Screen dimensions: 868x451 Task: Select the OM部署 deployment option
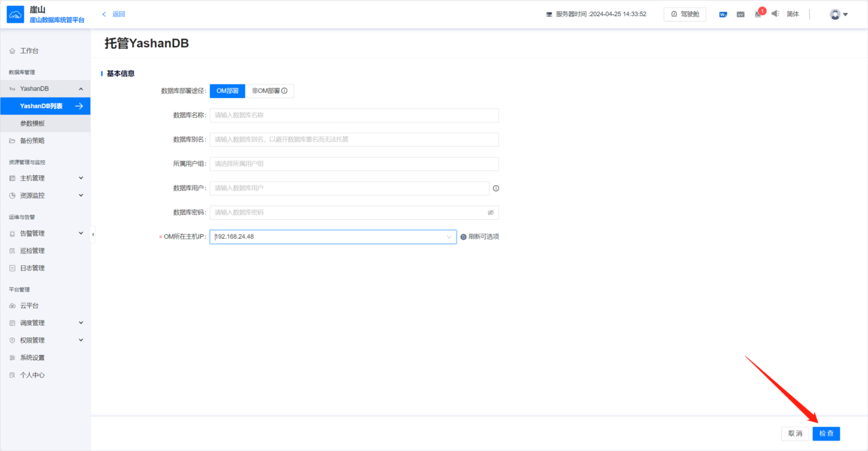pos(227,91)
